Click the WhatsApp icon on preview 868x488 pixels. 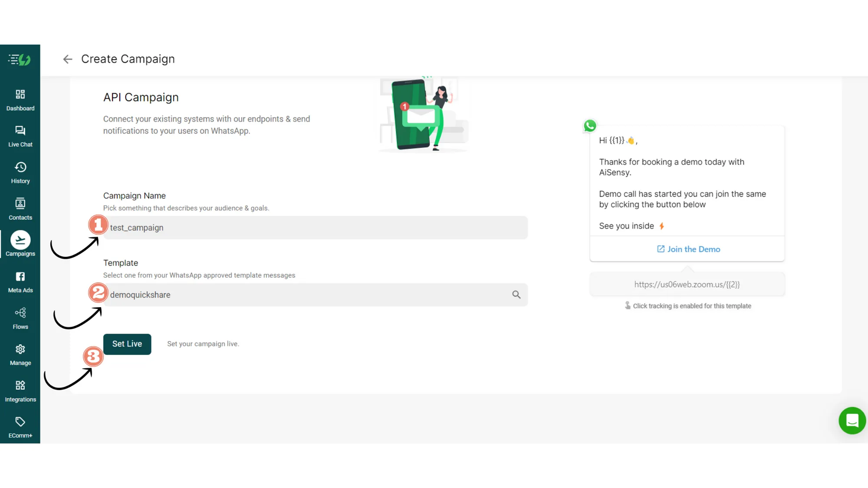(x=590, y=126)
